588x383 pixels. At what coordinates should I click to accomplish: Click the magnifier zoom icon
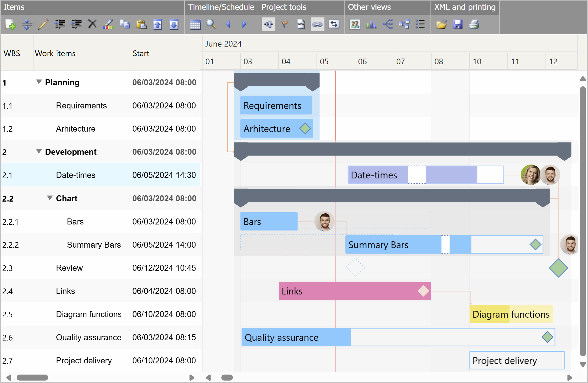coord(211,25)
